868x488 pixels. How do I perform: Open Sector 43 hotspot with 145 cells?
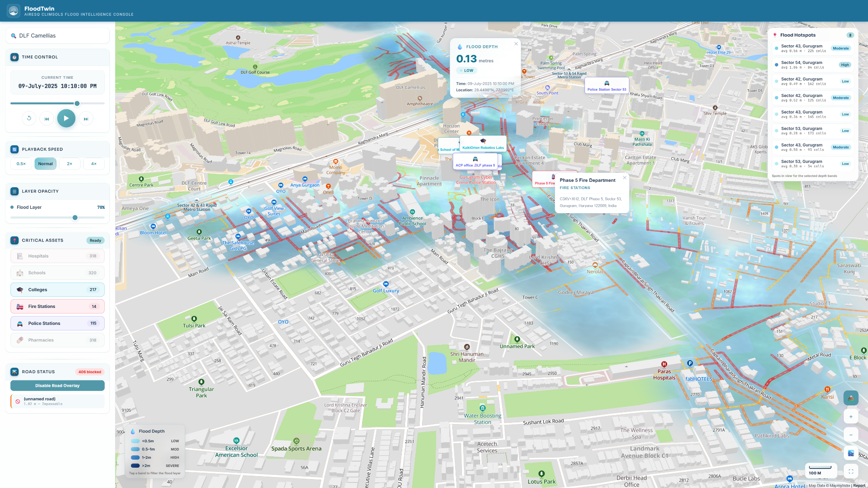[813, 114]
